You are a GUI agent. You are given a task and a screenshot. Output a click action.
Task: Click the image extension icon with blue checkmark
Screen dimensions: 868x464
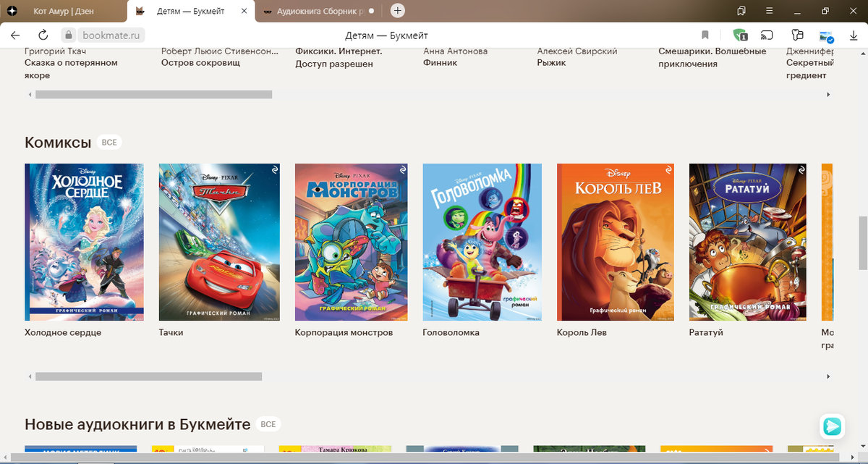point(826,35)
